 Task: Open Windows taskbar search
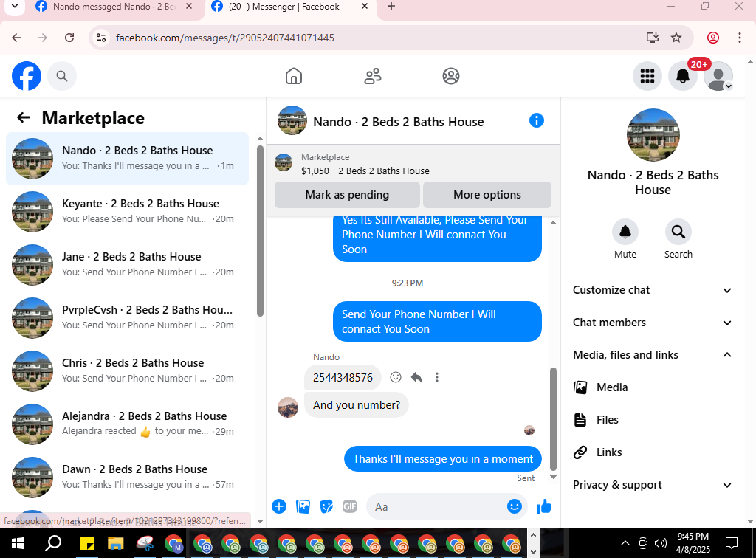pos(53,543)
